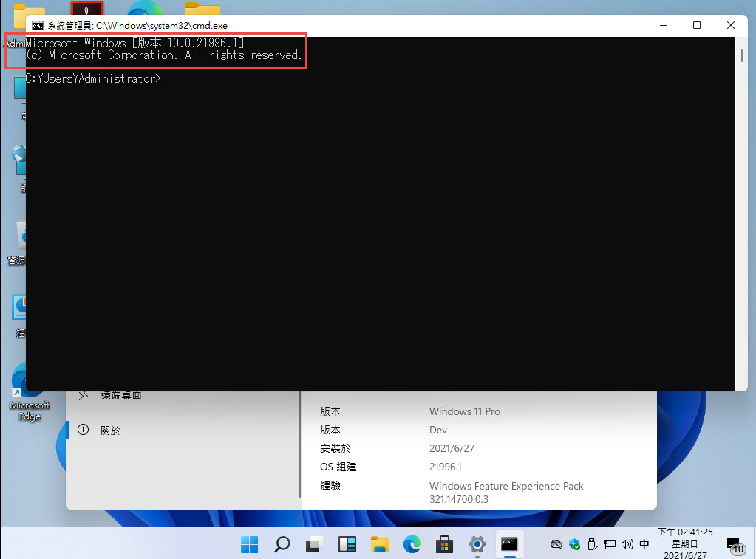Open the notification center with 10 notifications
Screen dimensions: 756x559
click(x=735, y=546)
